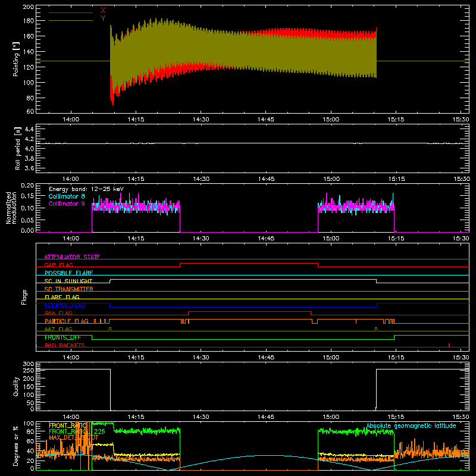476x476 pixels.
Task: Click the FLARE_FLAG label
Action: (62, 297)
